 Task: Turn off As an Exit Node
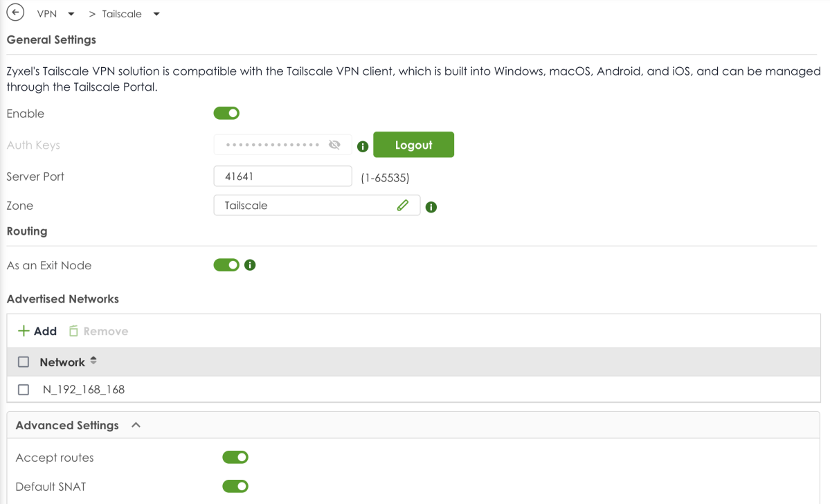(226, 265)
